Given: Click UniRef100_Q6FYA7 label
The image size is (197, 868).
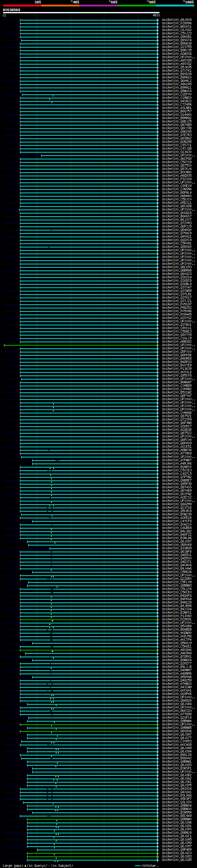Looking at the screenshot, I should (177, 396).
